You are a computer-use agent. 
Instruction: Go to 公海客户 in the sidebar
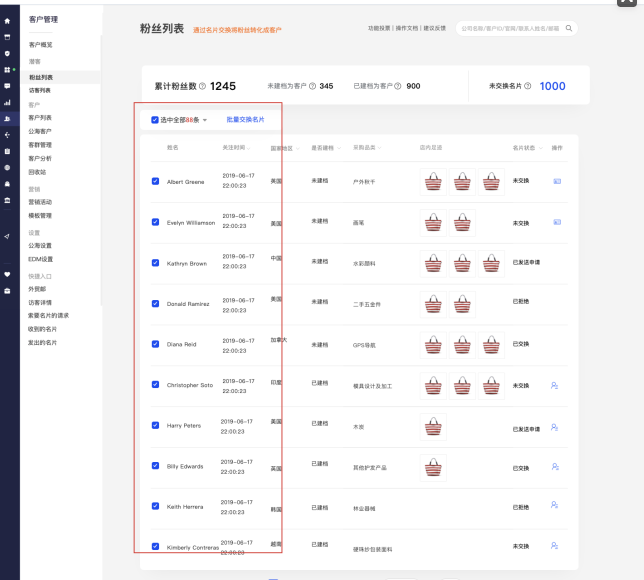(40, 130)
